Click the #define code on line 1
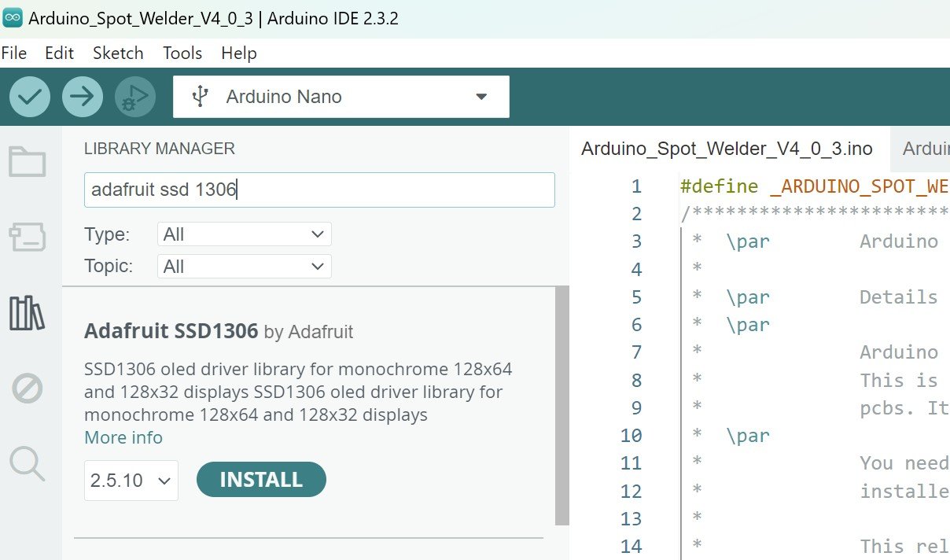 (x=720, y=186)
